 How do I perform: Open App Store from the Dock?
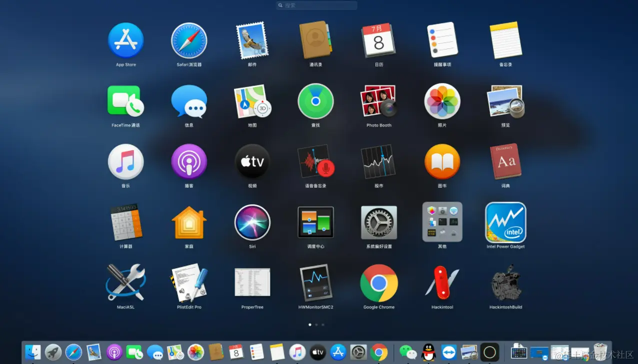coord(338,352)
